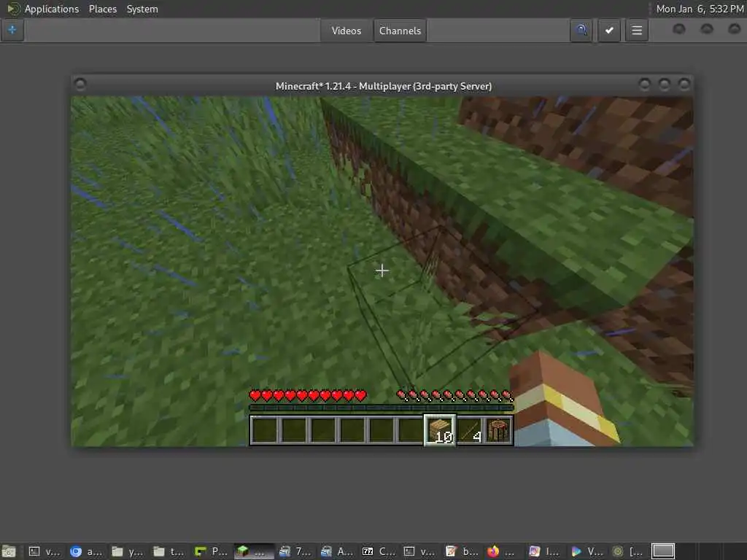Open the 'P...' green taskbar entry

coord(212,551)
